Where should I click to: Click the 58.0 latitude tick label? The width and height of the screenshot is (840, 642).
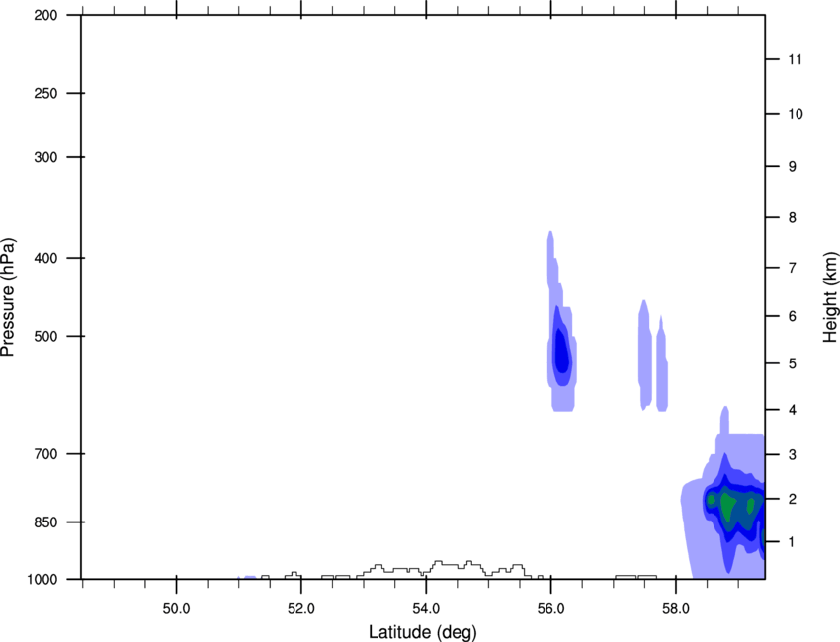(x=676, y=609)
